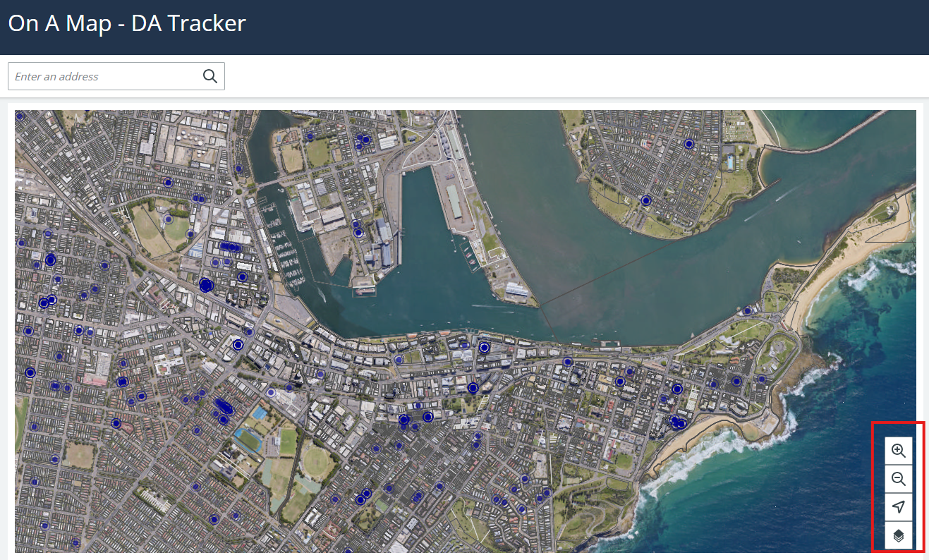Screen dimensions: 929x560
Task: Open the map layers stack button
Action: [898, 535]
